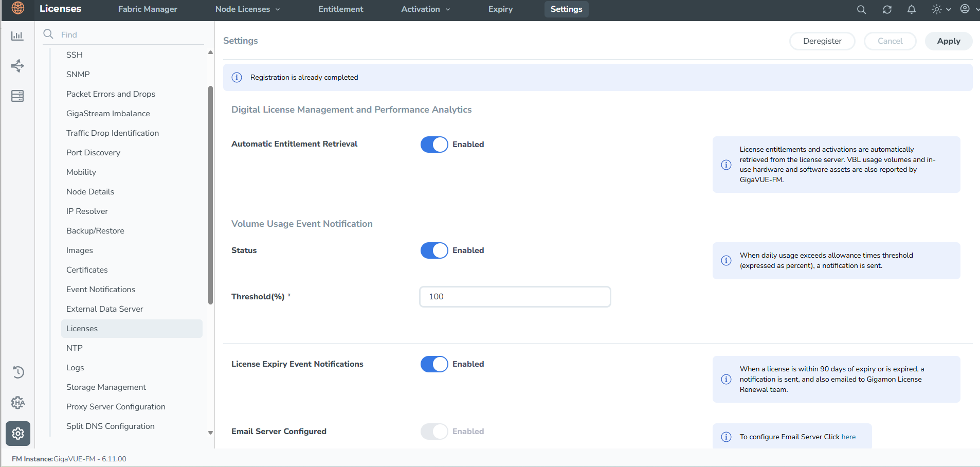Click sidebar list scroll down arrow
The width and height of the screenshot is (980, 467).
[x=210, y=433]
